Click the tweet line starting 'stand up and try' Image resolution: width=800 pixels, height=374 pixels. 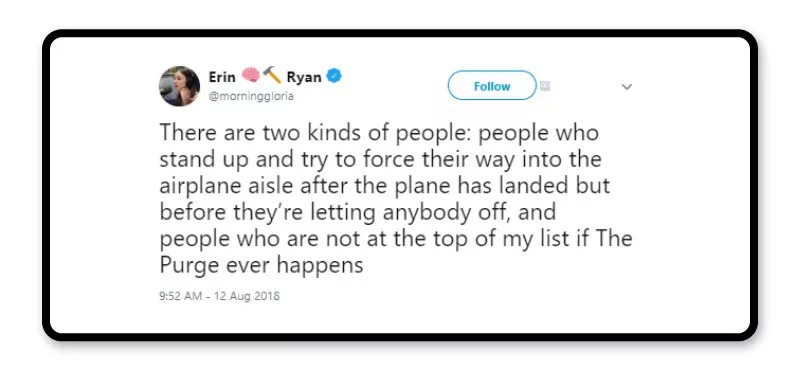(381, 160)
